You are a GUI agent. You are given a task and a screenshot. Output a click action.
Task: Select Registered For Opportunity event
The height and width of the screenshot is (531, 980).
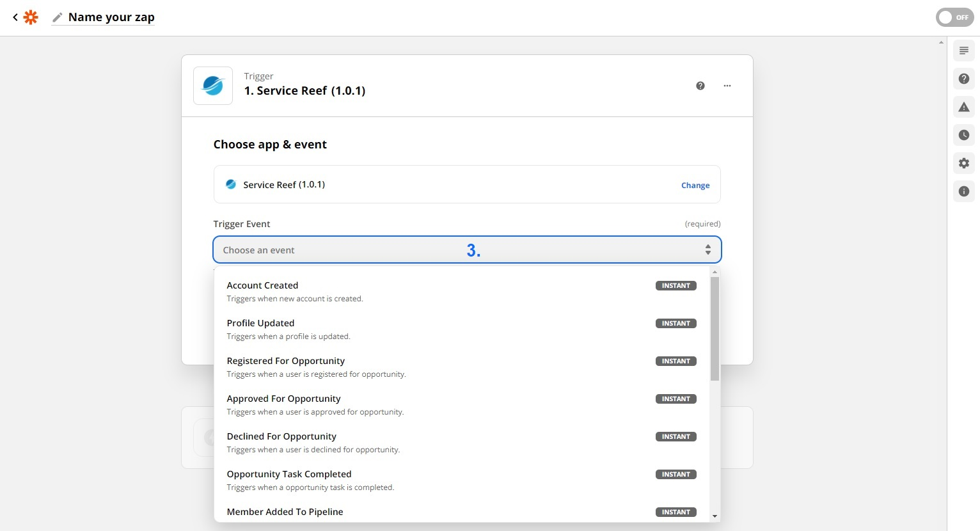461,367
